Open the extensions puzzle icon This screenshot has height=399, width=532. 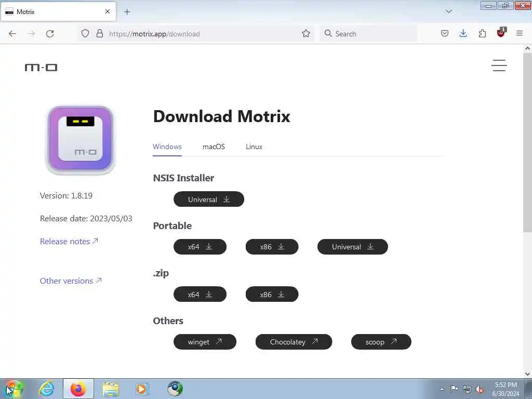pos(482,33)
